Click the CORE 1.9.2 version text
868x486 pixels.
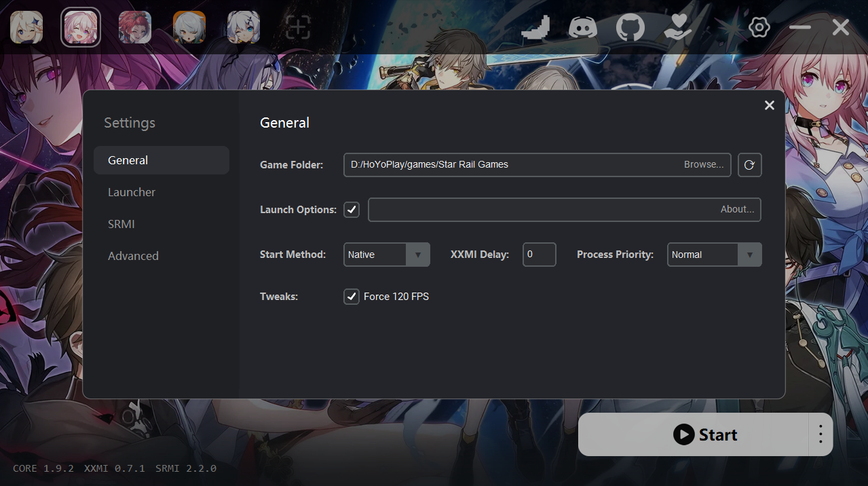click(x=43, y=468)
